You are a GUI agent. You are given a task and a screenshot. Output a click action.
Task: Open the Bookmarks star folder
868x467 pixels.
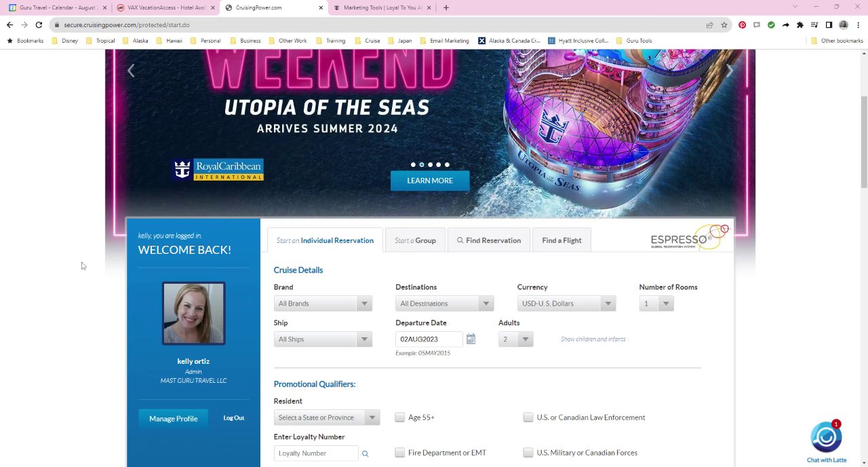click(25, 41)
